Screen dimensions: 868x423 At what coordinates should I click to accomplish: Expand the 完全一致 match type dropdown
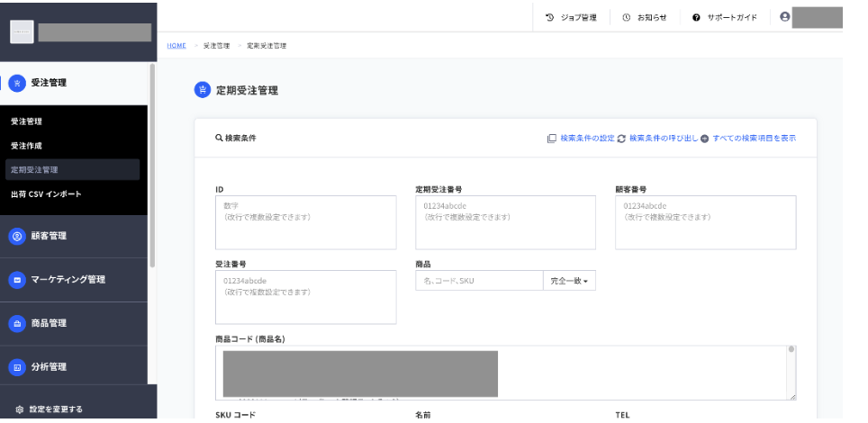tap(569, 281)
